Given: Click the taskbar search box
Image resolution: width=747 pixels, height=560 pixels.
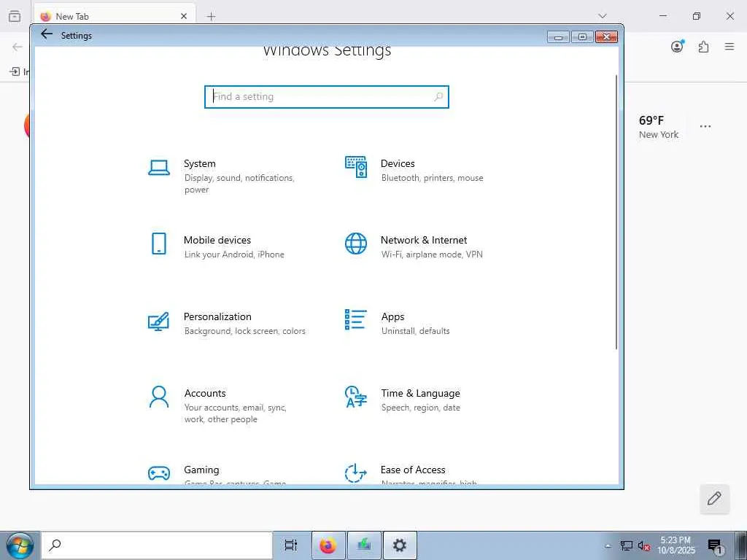Looking at the screenshot, I should coord(158,545).
